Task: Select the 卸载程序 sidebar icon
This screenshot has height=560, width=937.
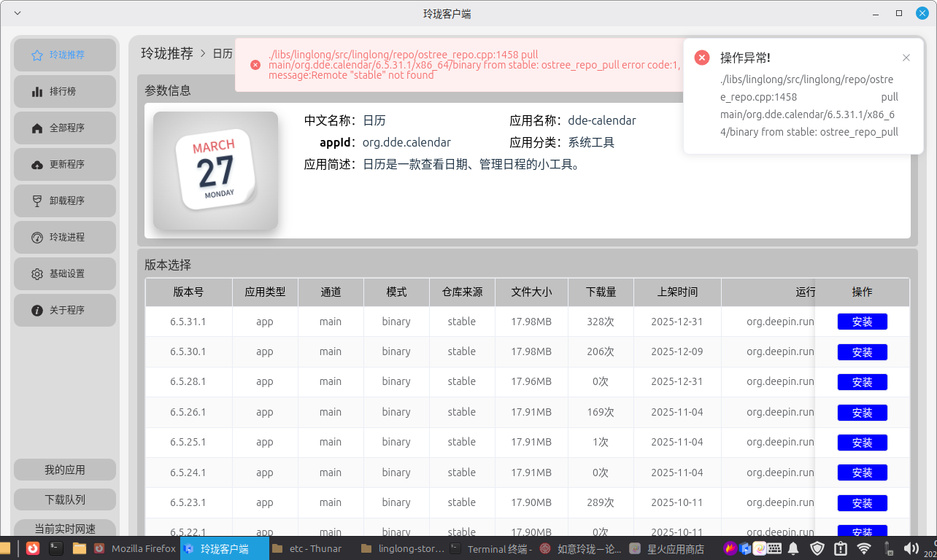Action: [x=36, y=201]
